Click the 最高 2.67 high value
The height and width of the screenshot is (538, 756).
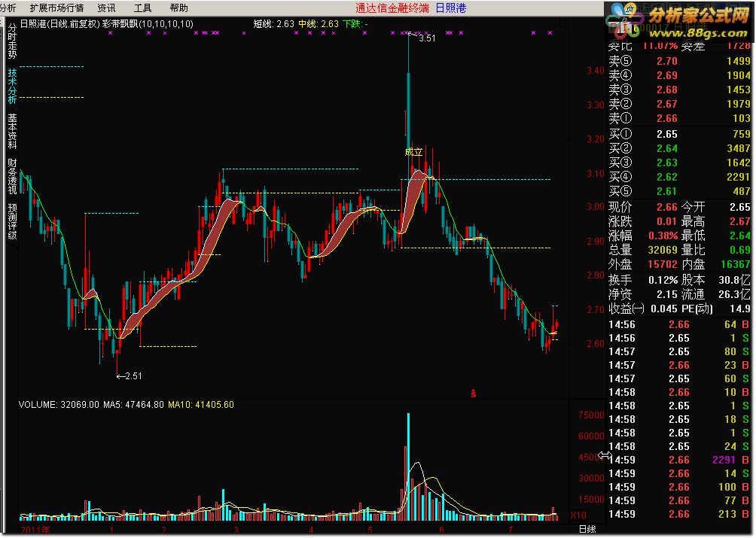[x=740, y=221]
